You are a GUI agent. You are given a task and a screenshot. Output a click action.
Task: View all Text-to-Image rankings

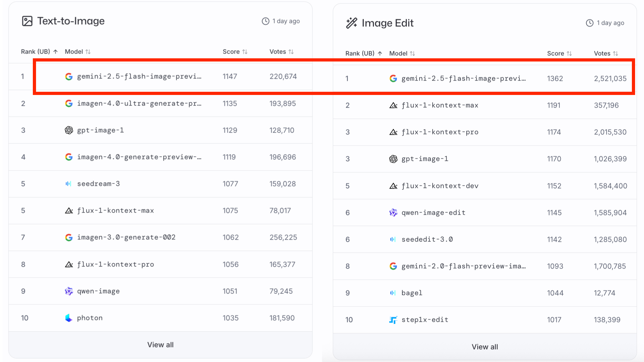(x=160, y=345)
